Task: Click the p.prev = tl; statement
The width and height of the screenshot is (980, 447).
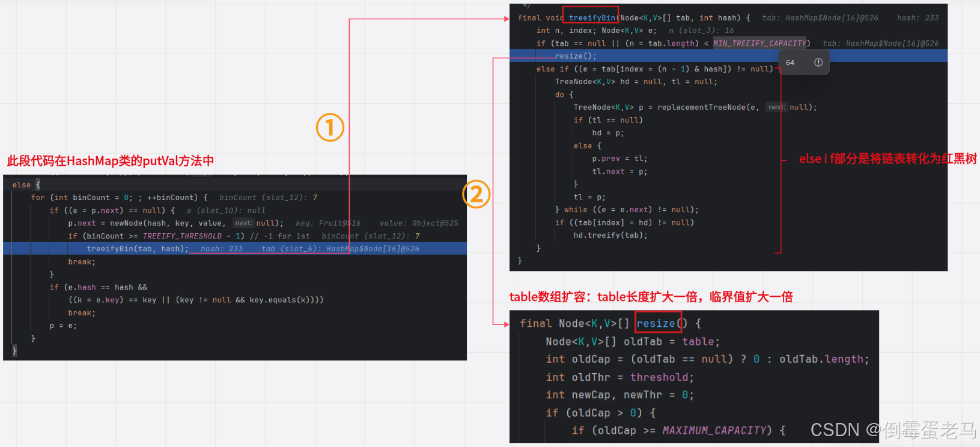Action: [619, 159]
